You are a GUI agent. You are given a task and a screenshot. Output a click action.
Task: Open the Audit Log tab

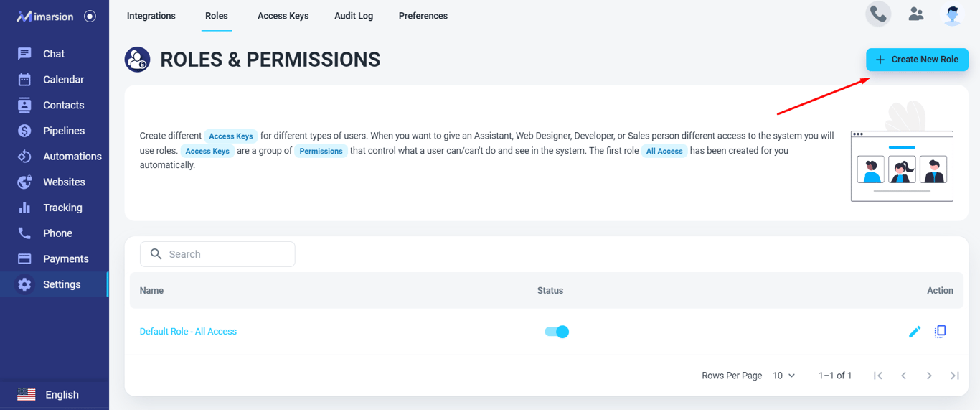click(x=354, y=16)
